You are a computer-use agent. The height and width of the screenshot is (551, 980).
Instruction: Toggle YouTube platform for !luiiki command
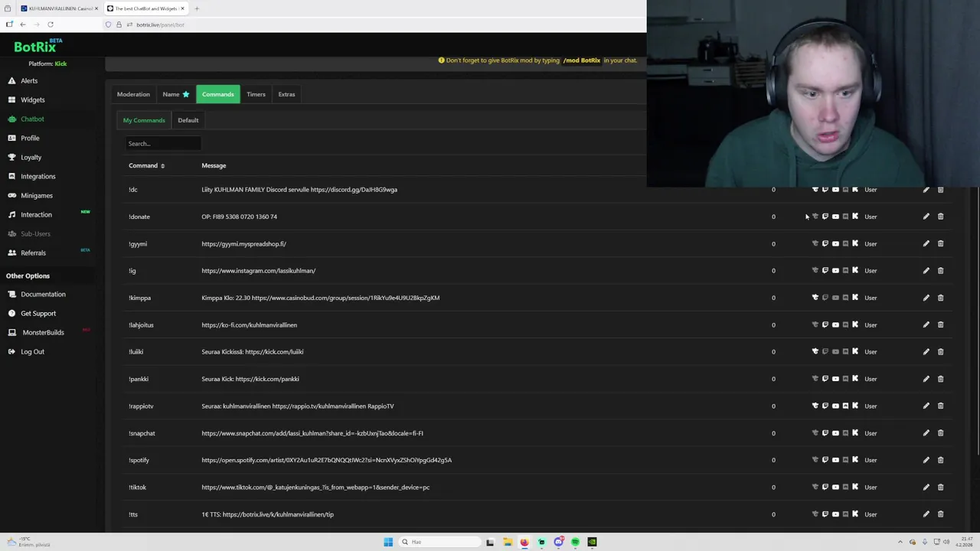[835, 351]
